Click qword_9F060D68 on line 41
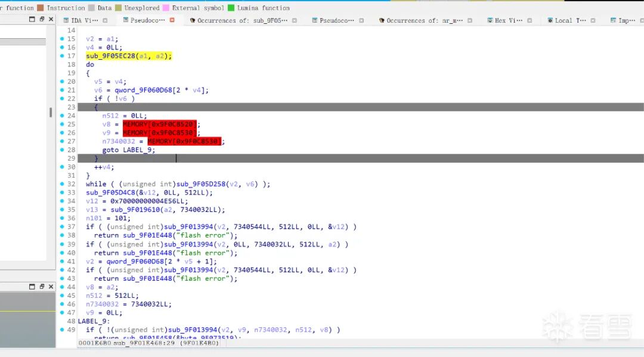 tap(135, 261)
